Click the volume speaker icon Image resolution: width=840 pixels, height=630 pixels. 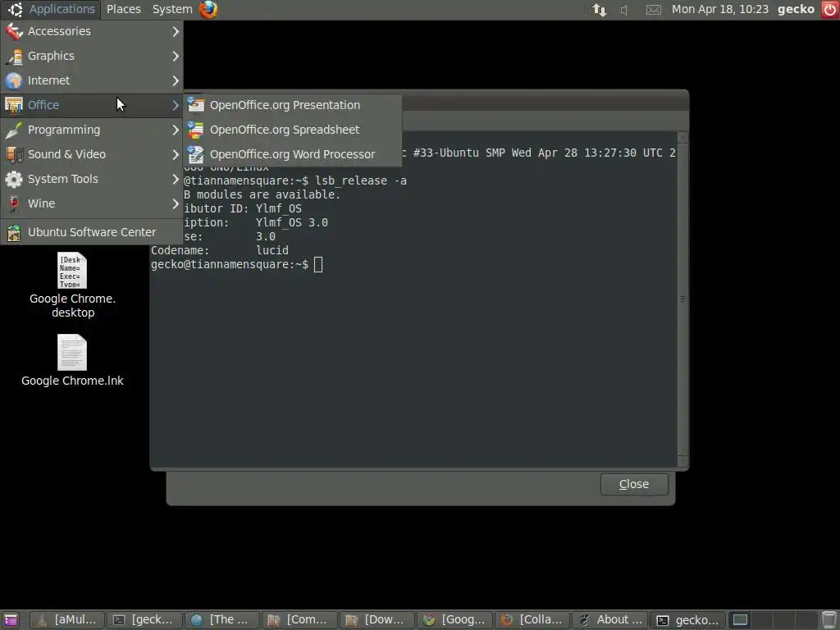(x=624, y=10)
